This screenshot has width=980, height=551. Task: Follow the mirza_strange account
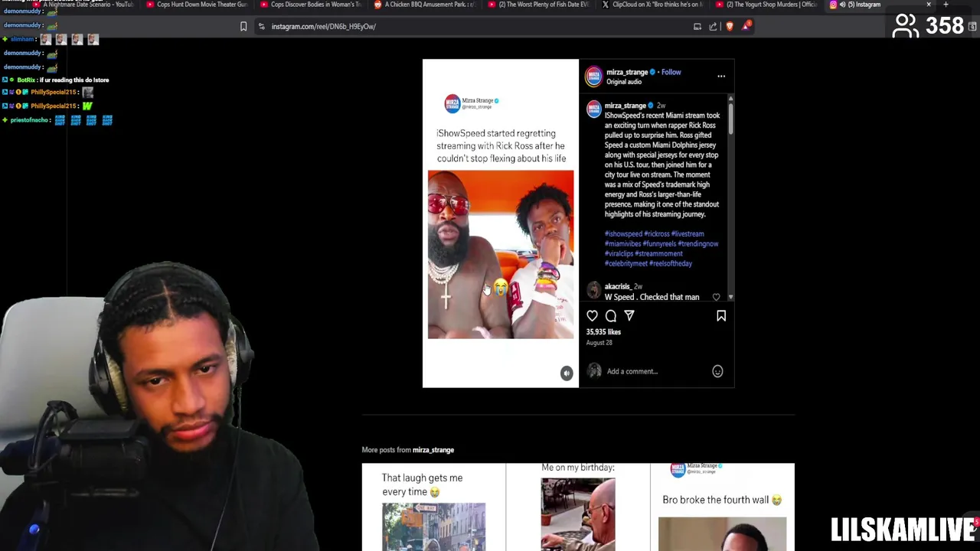click(671, 72)
